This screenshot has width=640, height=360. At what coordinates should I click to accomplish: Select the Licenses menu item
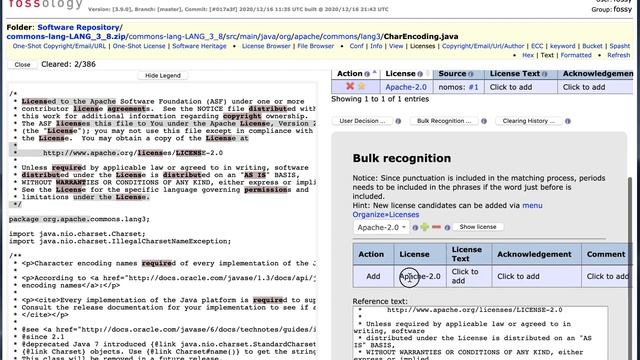(x=422, y=46)
